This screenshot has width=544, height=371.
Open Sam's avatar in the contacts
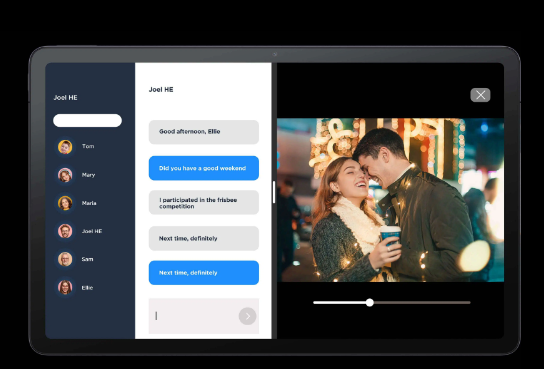pyautogui.click(x=65, y=259)
